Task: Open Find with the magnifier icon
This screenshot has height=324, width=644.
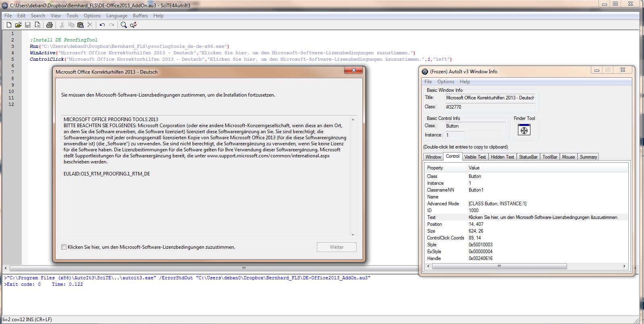Action: pyautogui.click(x=124, y=25)
